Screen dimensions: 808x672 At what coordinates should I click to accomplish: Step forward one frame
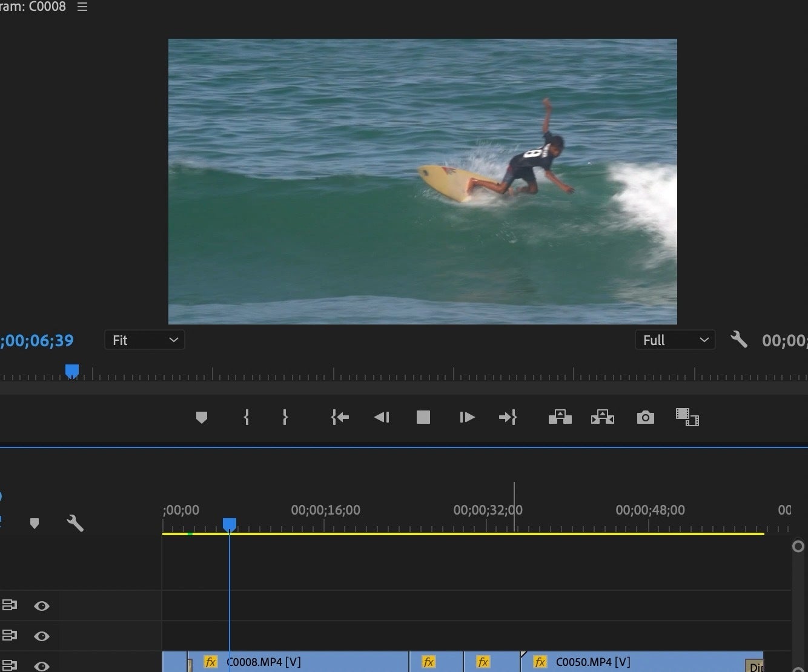click(x=466, y=417)
